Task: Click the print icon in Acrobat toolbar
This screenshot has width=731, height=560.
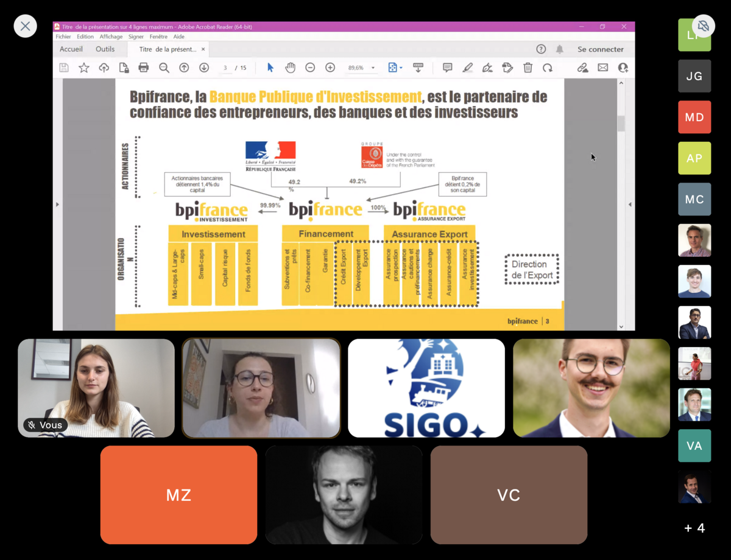Action: (x=144, y=68)
